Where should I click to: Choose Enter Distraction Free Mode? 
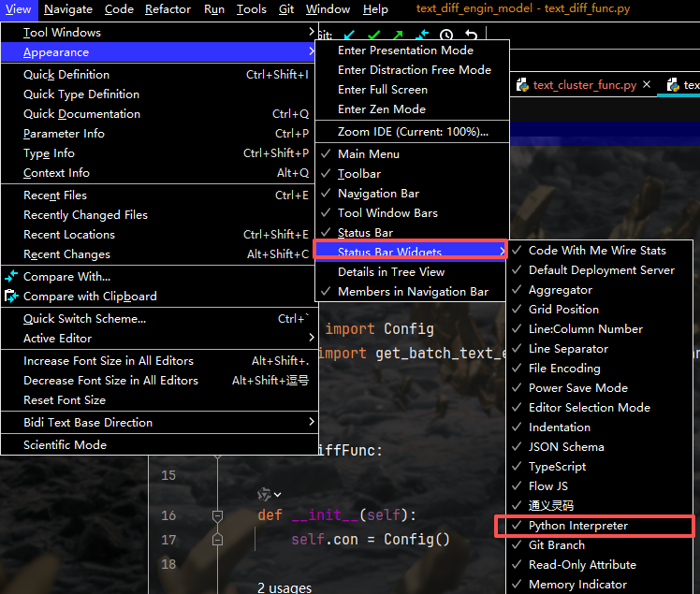(x=412, y=70)
